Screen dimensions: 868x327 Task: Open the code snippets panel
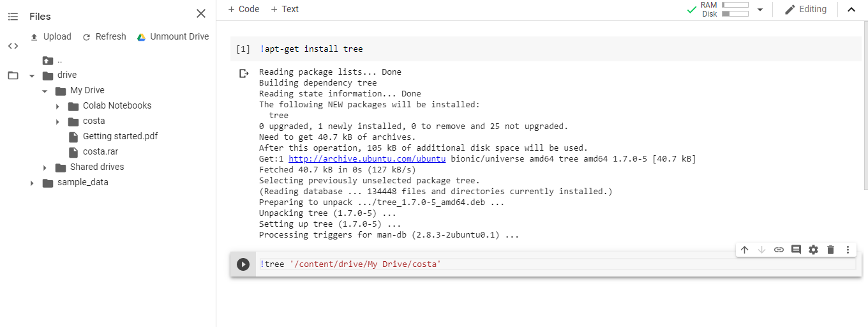pos(13,46)
